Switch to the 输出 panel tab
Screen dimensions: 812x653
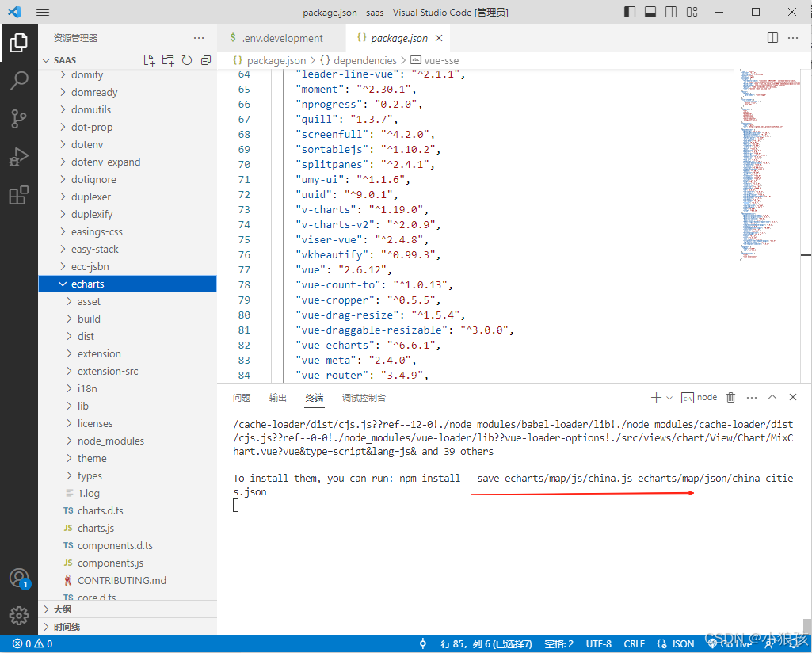click(277, 398)
